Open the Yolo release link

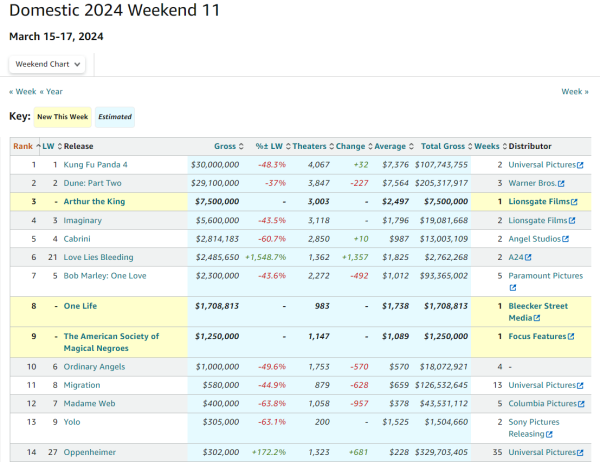[72, 421]
